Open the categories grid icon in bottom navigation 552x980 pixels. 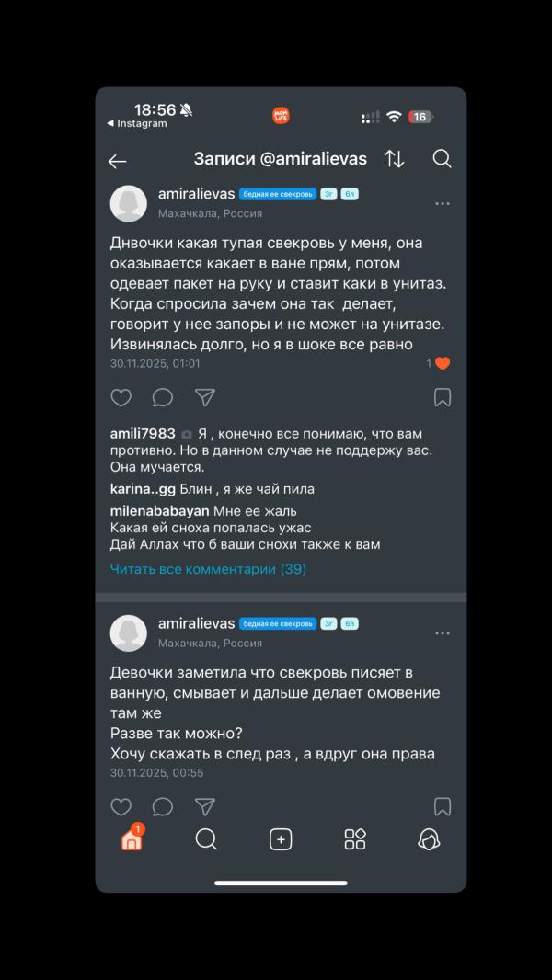[x=354, y=838]
